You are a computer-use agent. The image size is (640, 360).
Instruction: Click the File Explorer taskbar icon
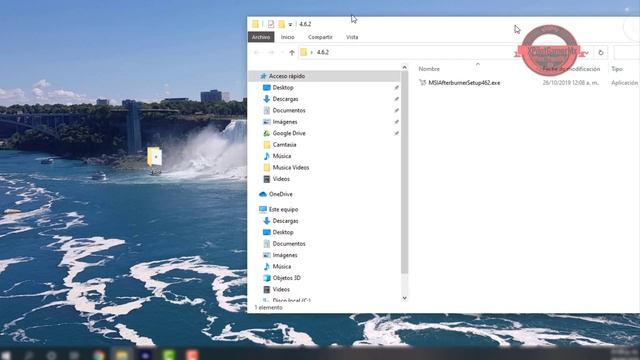pos(122,355)
